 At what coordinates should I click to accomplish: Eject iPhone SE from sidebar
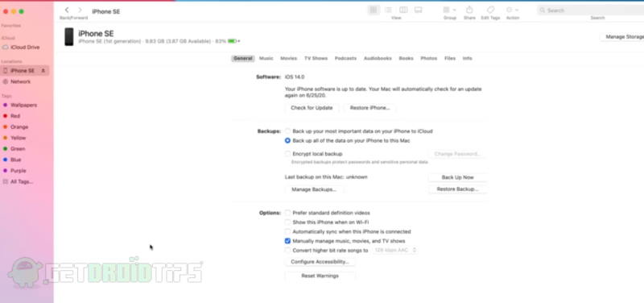tap(43, 71)
